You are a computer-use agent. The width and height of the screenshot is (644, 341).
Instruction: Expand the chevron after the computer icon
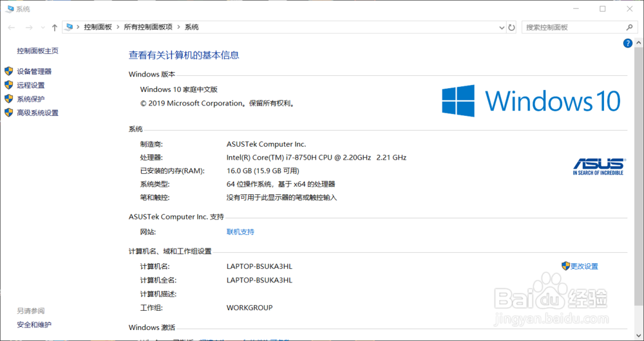click(x=78, y=27)
